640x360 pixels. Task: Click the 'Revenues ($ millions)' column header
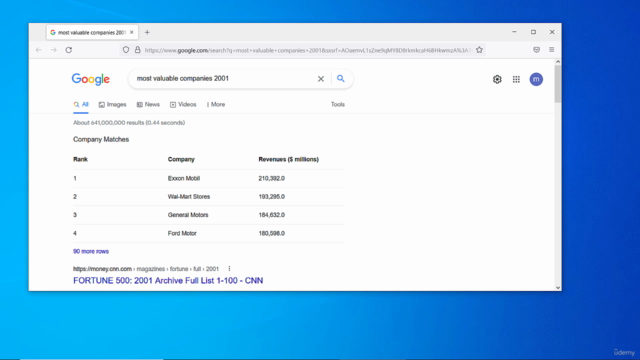pos(289,159)
